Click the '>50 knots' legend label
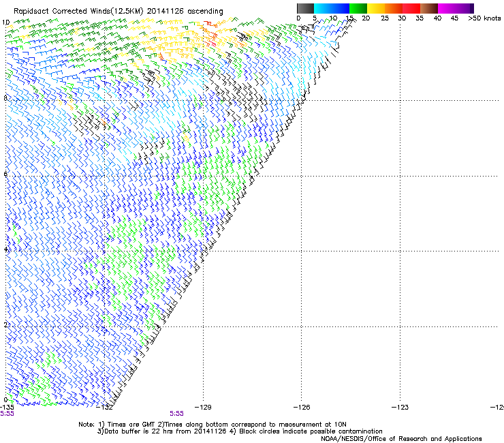 484,18
